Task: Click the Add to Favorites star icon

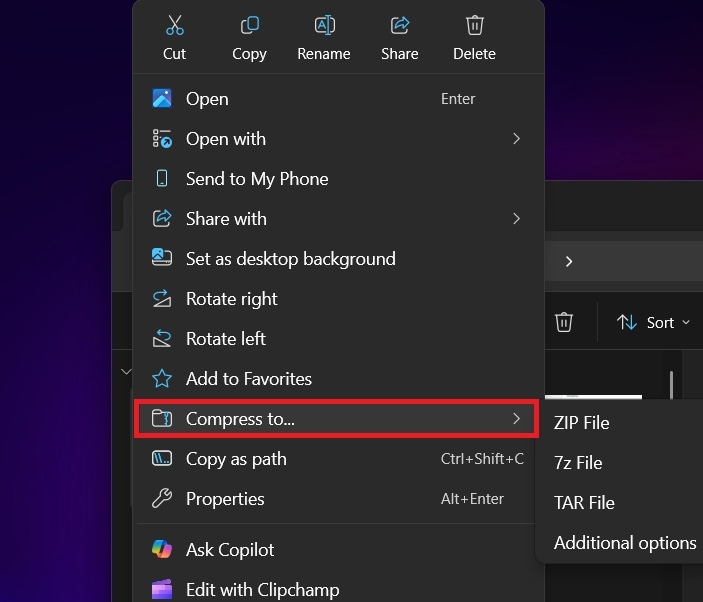Action: coord(162,379)
